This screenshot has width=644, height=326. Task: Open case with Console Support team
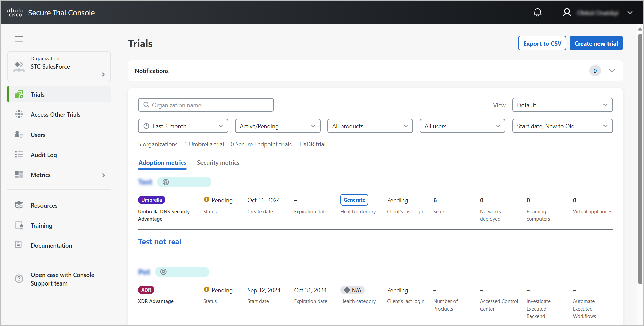63,279
